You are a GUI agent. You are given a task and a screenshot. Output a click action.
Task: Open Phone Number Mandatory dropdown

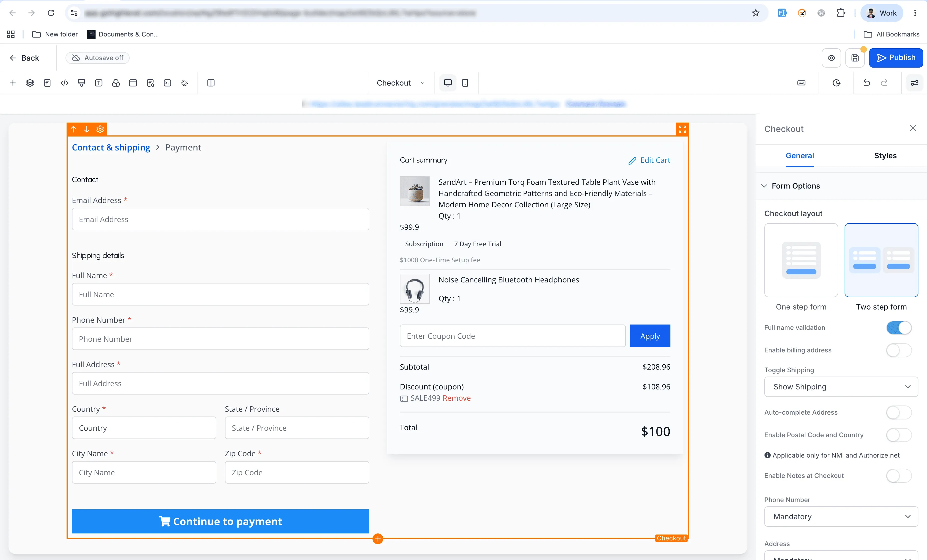tap(841, 516)
